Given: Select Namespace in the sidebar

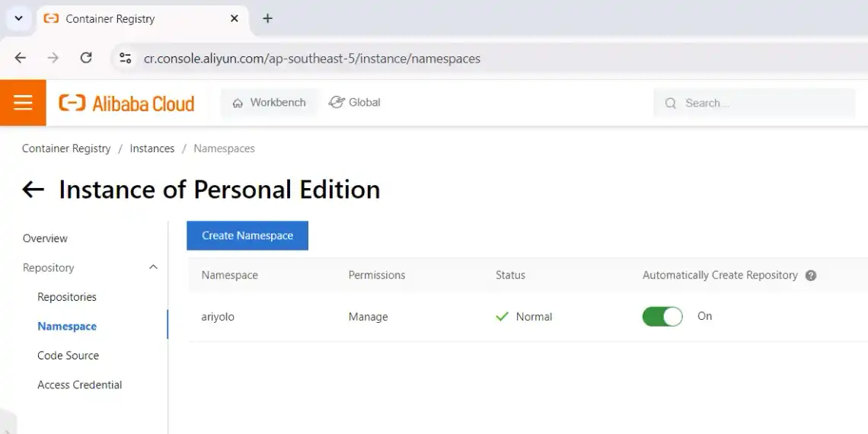Looking at the screenshot, I should (x=67, y=327).
